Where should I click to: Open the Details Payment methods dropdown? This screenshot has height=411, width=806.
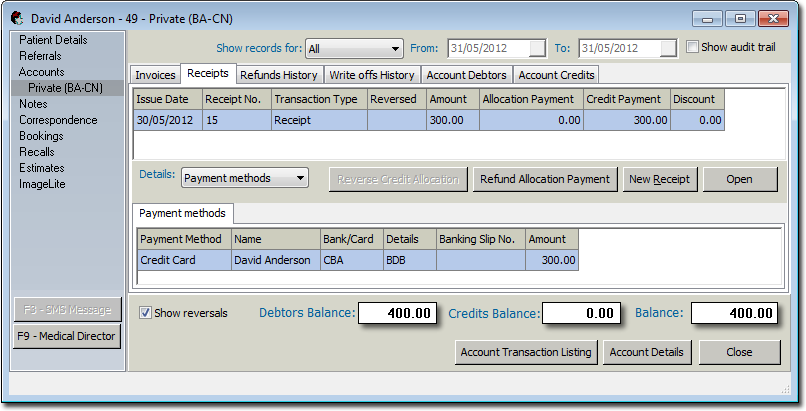pyautogui.click(x=245, y=178)
